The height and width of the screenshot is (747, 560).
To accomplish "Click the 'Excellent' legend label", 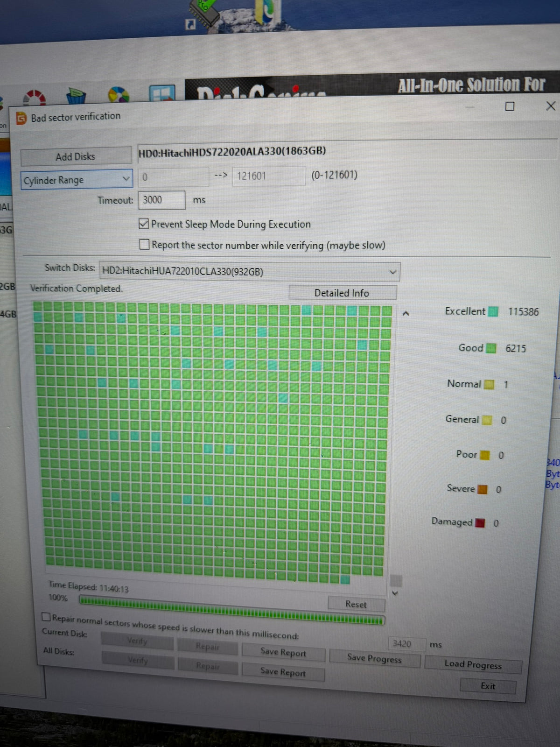I will 465,311.
